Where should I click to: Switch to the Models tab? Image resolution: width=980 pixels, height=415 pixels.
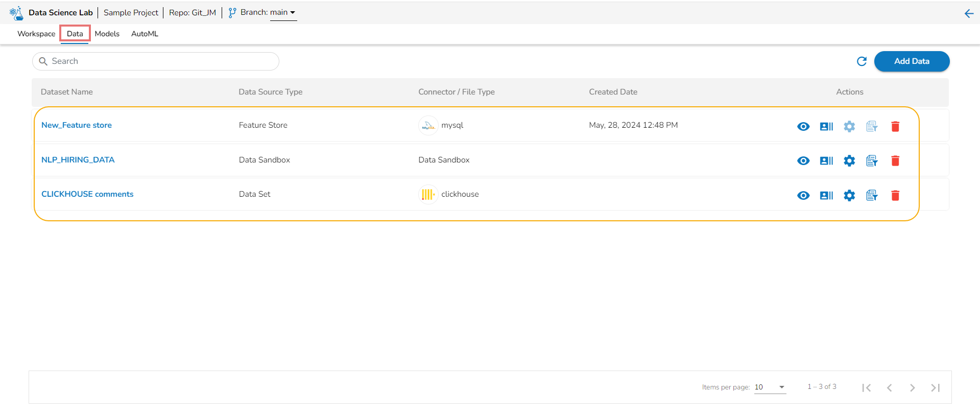tap(107, 34)
